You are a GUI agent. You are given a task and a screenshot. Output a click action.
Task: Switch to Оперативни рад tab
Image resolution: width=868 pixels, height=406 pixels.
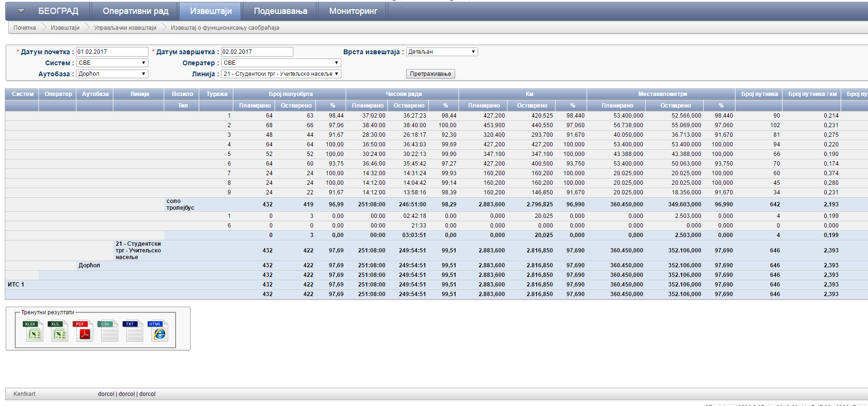(x=135, y=11)
